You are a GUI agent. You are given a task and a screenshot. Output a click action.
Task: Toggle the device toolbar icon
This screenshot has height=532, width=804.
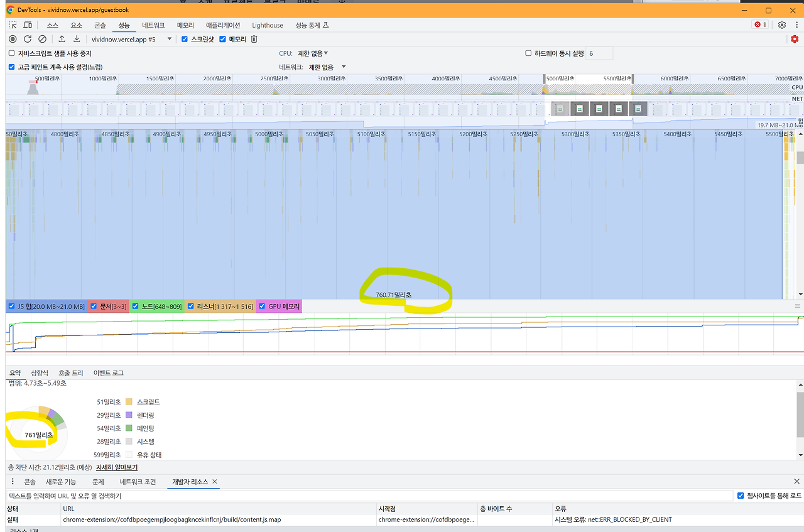(28, 25)
